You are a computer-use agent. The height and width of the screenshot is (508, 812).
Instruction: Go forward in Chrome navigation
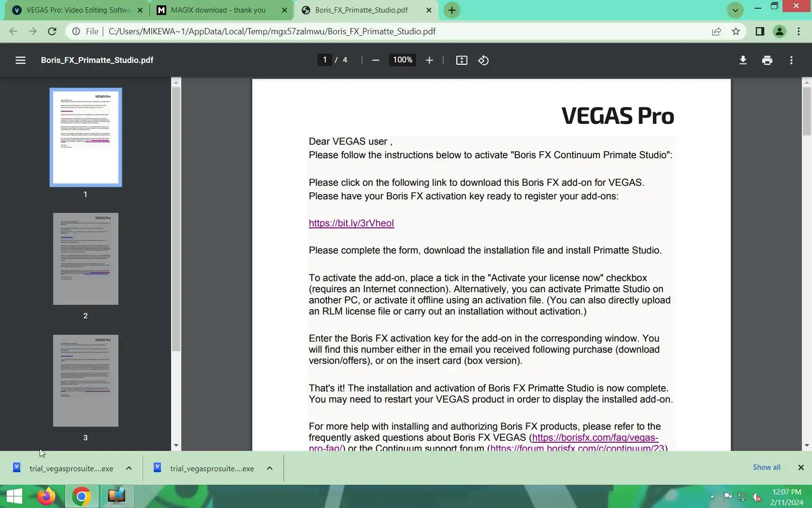coord(32,31)
